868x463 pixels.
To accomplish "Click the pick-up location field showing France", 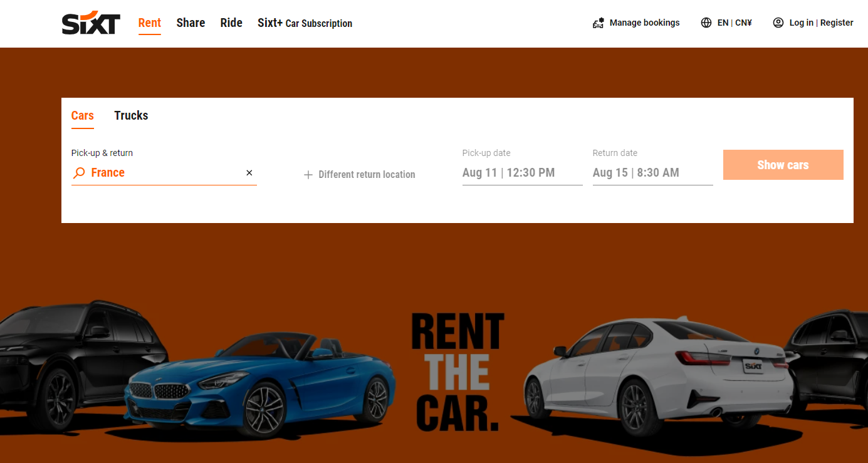I will pyautogui.click(x=163, y=173).
